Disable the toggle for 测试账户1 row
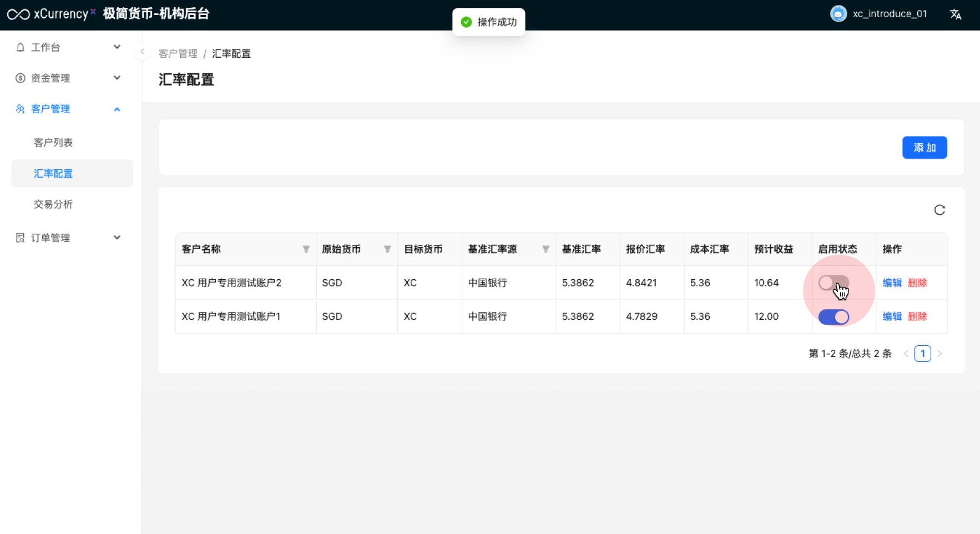Viewport: 980px width, 534px height. tap(833, 317)
